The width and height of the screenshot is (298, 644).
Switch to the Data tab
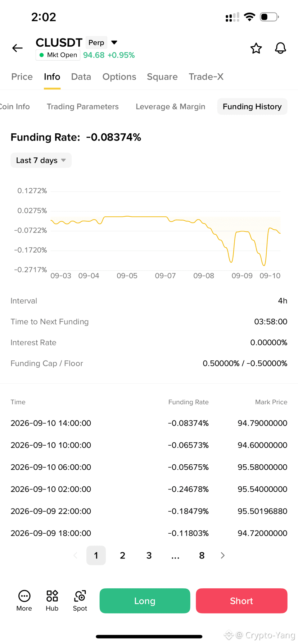81,77
